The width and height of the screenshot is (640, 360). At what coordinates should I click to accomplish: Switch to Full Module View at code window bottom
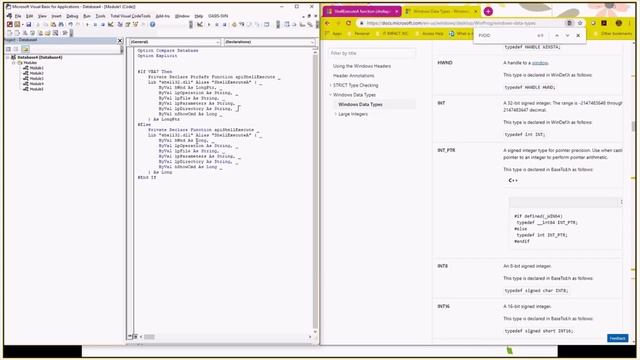(136, 337)
